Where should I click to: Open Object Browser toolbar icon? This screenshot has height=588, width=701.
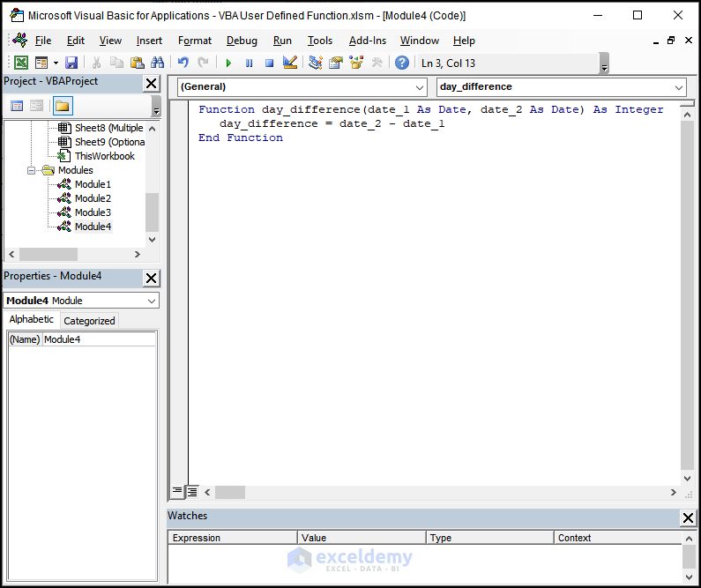pyautogui.click(x=356, y=63)
